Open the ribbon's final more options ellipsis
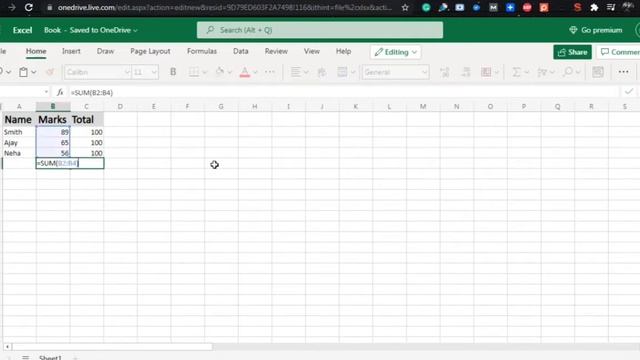Screen dimensions: 640x360 623,72
